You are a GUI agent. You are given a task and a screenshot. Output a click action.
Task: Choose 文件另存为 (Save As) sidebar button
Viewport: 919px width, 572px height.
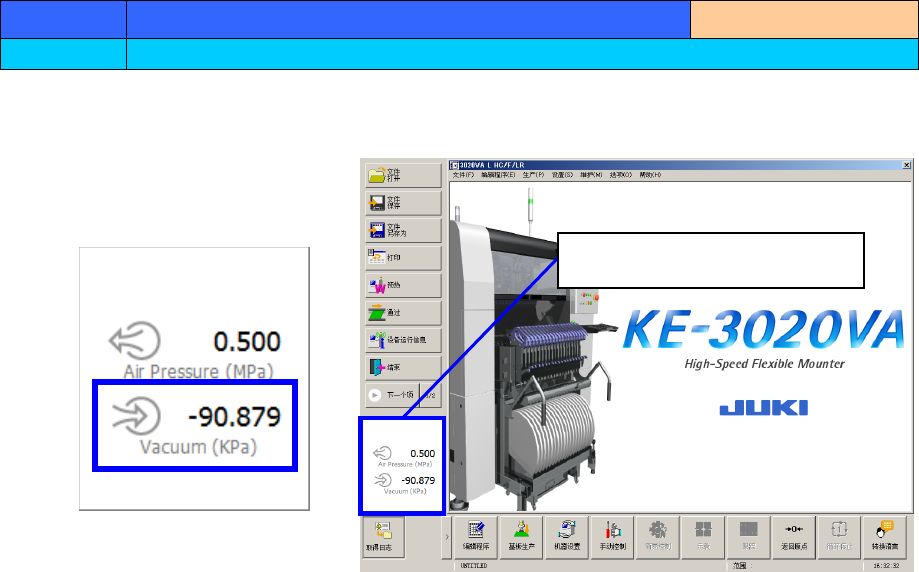[403, 230]
